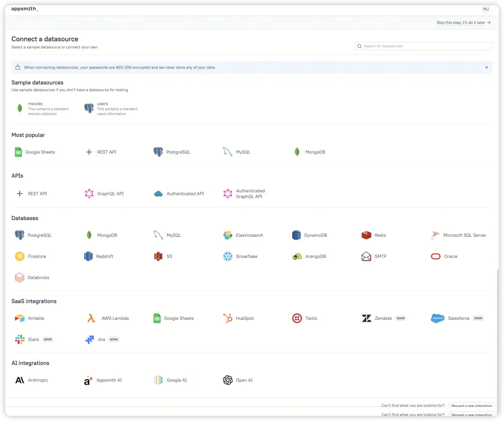Open the Open AI icon
Screen dimensions: 504x421
tap(228, 380)
